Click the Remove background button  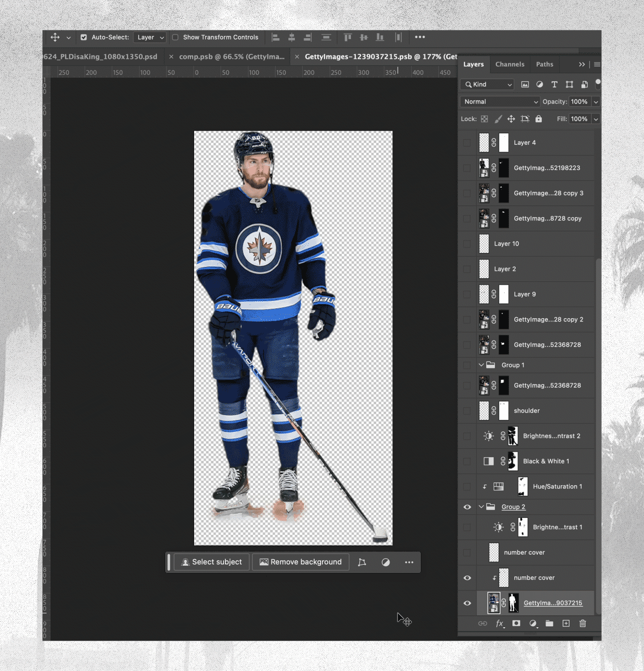pos(300,562)
